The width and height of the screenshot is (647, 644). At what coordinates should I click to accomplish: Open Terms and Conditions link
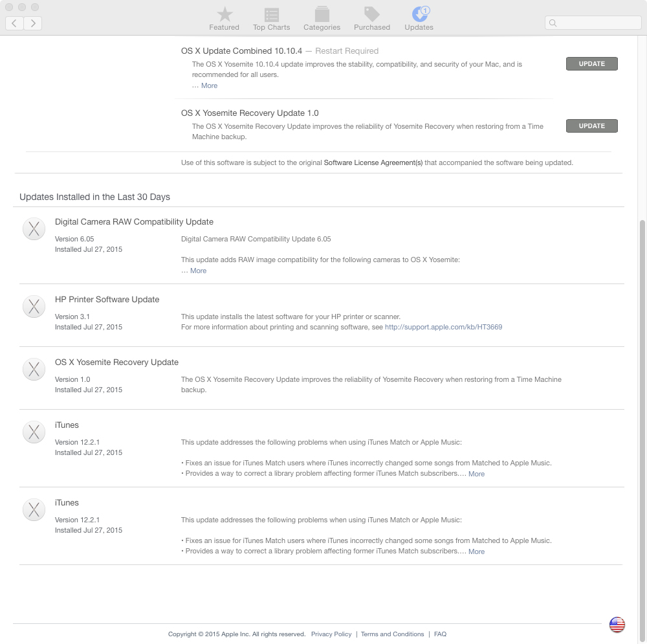click(x=393, y=634)
